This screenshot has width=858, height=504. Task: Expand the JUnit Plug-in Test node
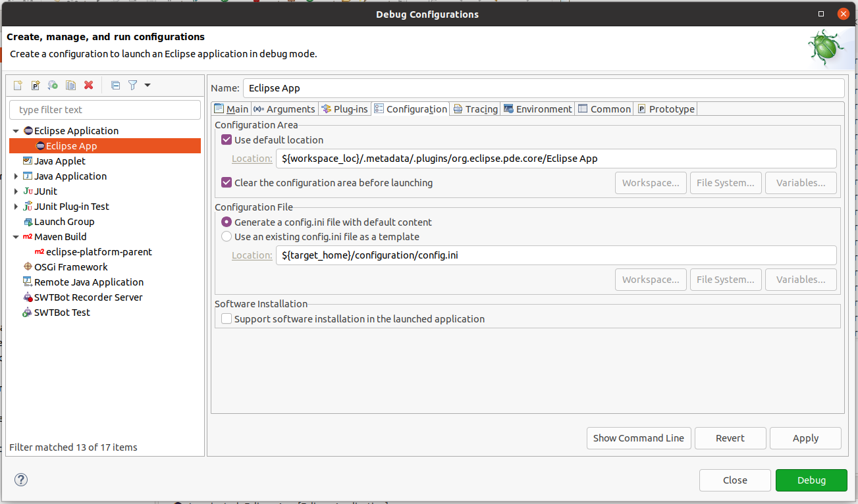[x=16, y=207]
